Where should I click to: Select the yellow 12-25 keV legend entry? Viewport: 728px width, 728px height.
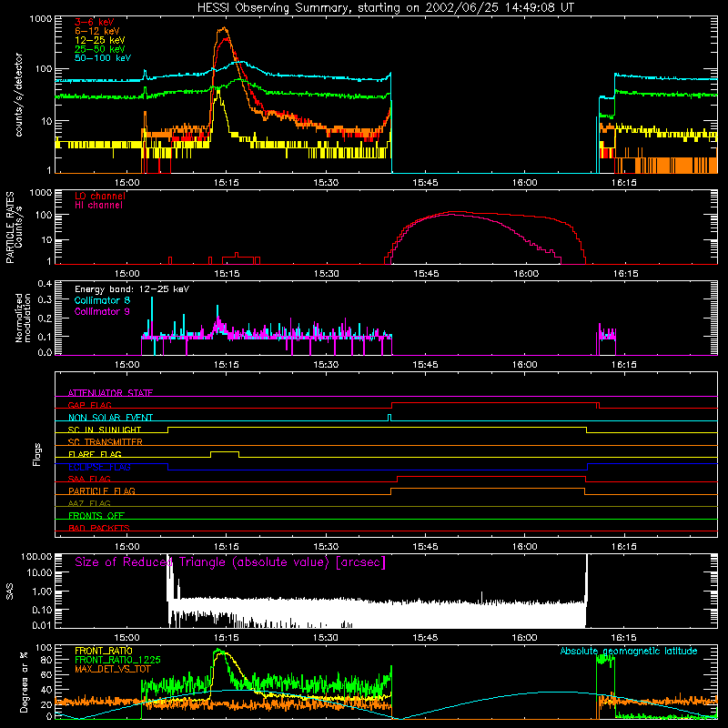[x=100, y=40]
